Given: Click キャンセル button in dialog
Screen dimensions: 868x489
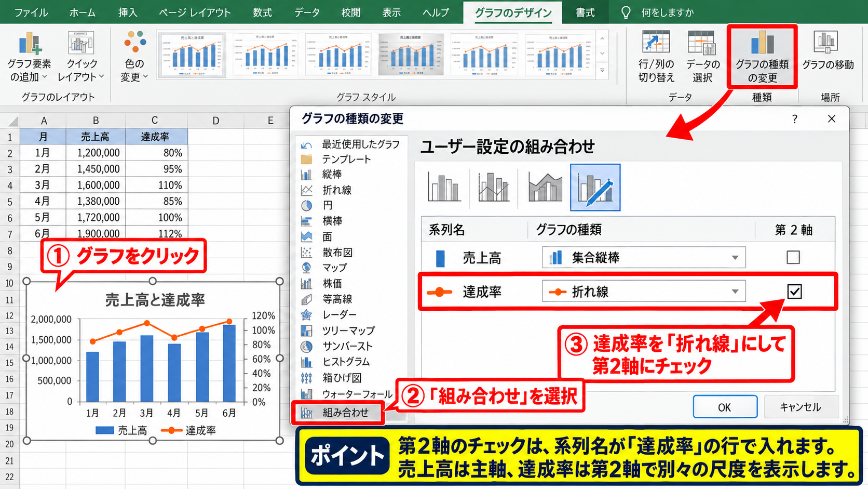Looking at the screenshot, I should pyautogui.click(x=801, y=407).
